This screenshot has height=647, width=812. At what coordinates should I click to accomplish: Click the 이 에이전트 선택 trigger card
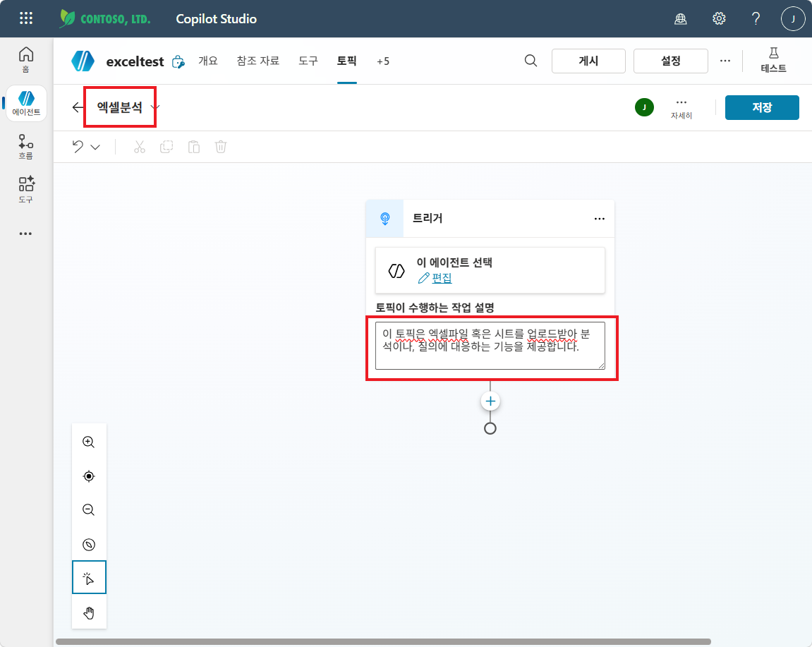click(x=490, y=270)
